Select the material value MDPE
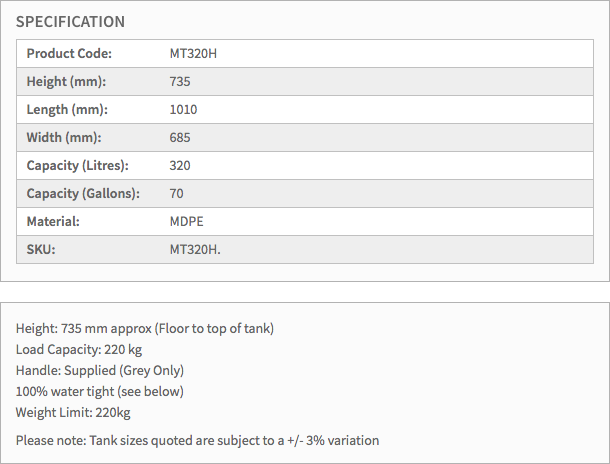The height and width of the screenshot is (464, 610). click(x=187, y=221)
